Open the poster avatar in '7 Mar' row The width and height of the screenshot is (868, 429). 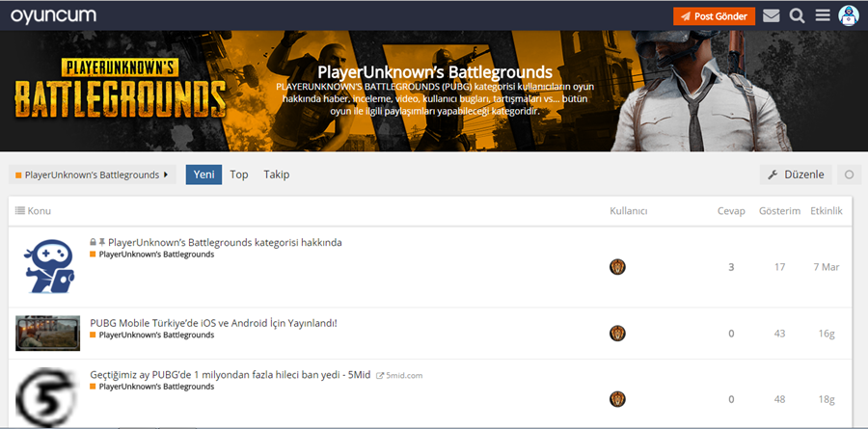(617, 267)
